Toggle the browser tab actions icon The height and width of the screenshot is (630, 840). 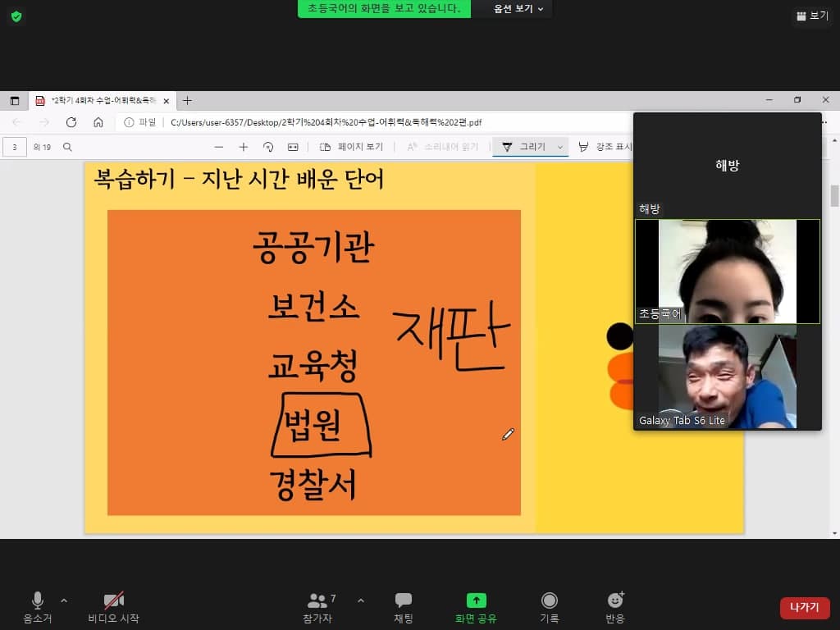click(15, 101)
